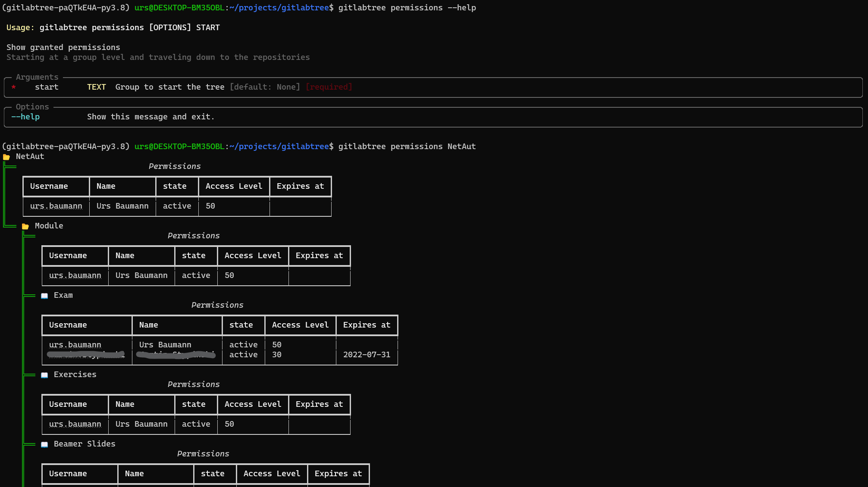Click access level 30 in Exam table

point(277,355)
